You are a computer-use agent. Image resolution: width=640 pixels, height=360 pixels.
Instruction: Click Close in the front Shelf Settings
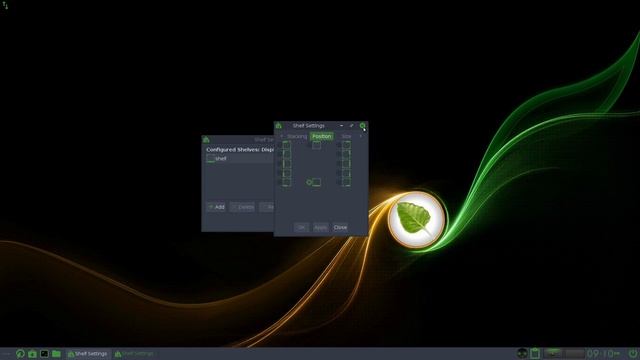340,227
